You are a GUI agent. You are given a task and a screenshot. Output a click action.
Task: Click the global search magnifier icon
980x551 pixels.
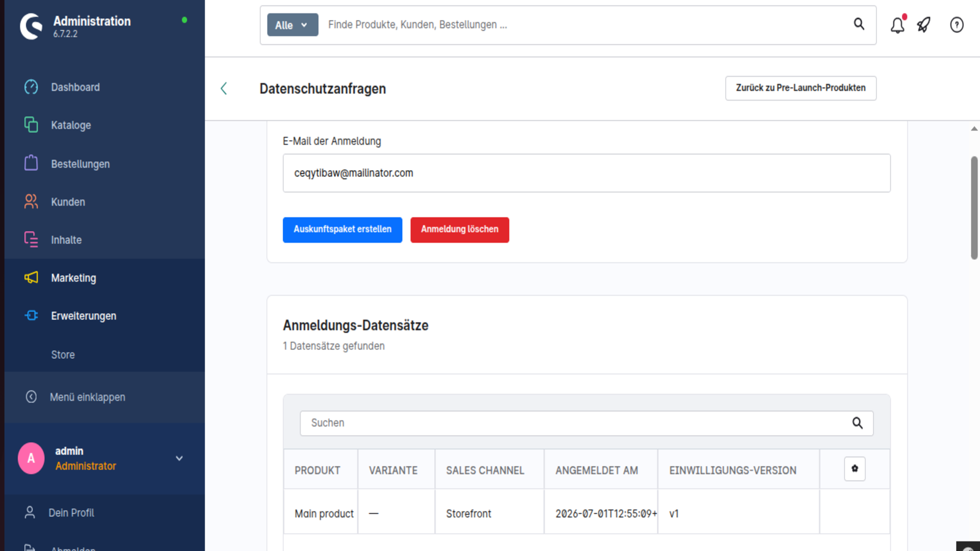[859, 24]
